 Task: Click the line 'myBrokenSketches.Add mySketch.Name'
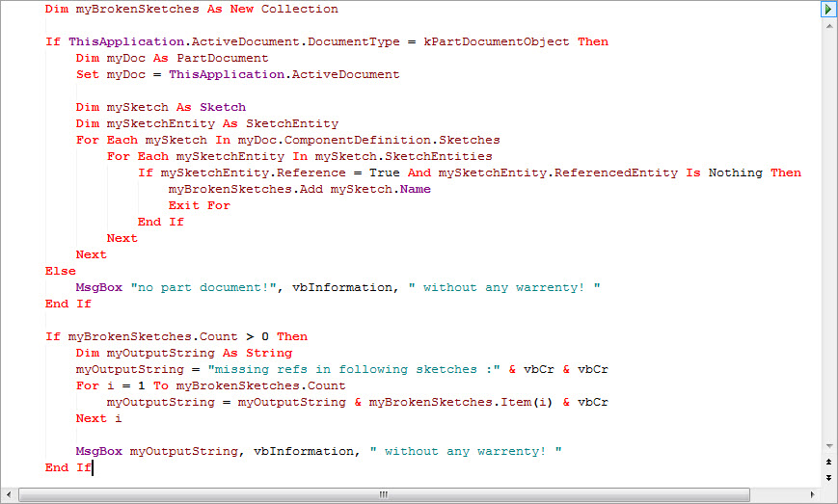(299, 189)
